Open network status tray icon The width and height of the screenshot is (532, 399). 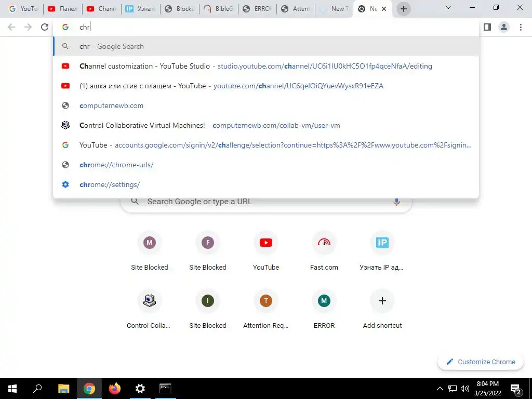(453, 389)
